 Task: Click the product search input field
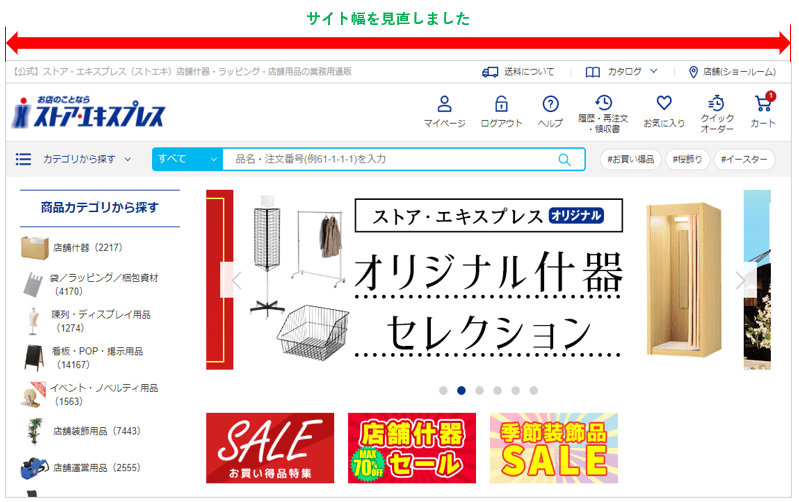390,159
